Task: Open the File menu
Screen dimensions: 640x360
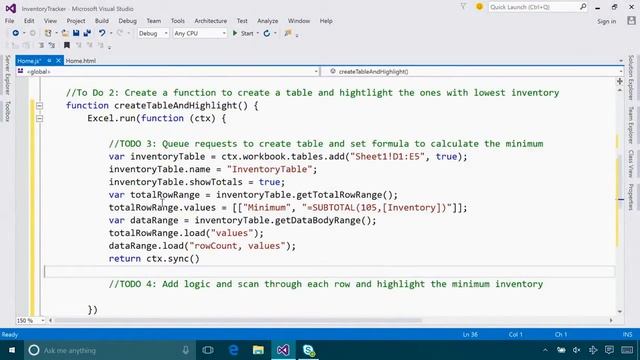Action: click(x=9, y=20)
